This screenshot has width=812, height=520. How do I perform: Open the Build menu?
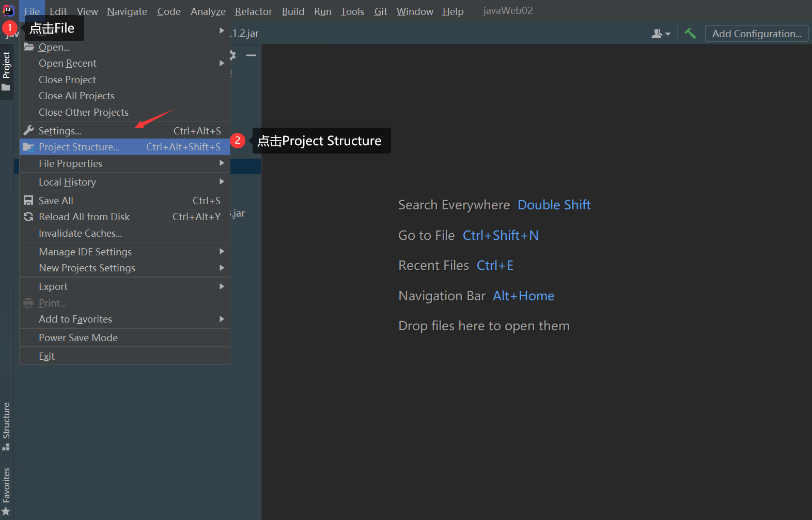pyautogui.click(x=293, y=11)
